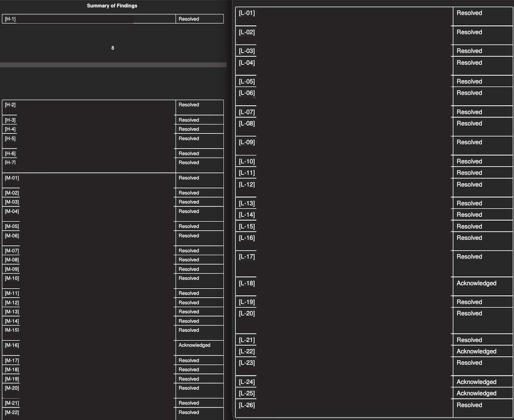514x420 pixels.
Task: Open the [H-4] finding entry
Action: click(x=10, y=129)
